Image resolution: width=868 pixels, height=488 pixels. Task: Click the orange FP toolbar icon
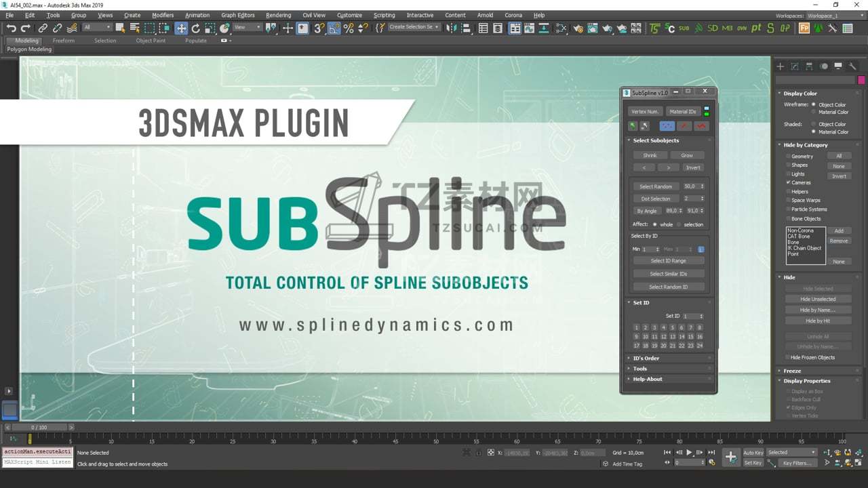pyautogui.click(x=804, y=28)
